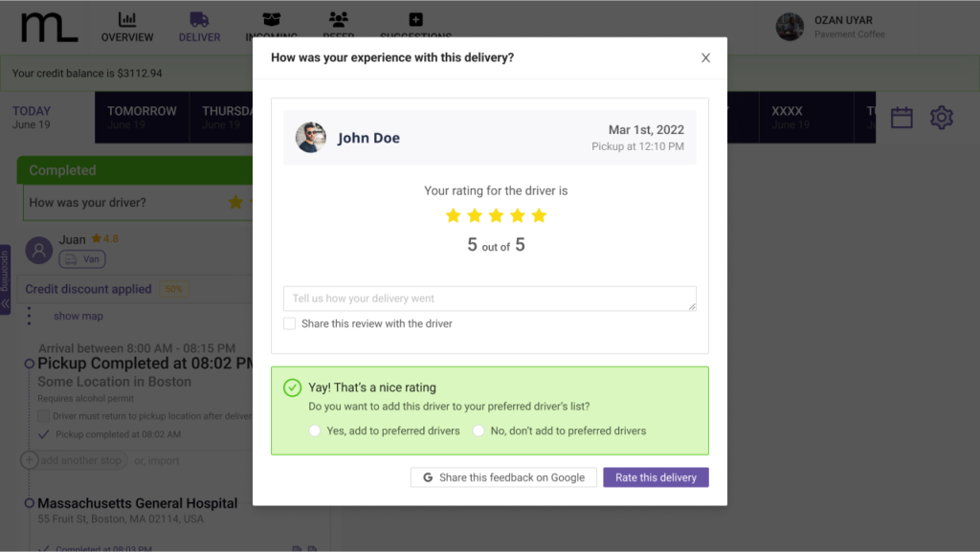Click the Rate this delivery button
The width and height of the screenshot is (980, 552).
point(656,476)
